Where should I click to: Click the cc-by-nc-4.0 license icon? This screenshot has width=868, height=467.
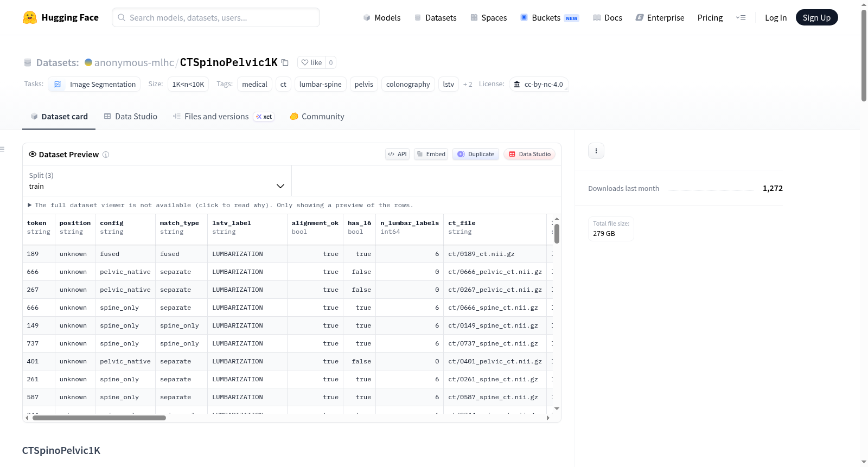(x=517, y=84)
